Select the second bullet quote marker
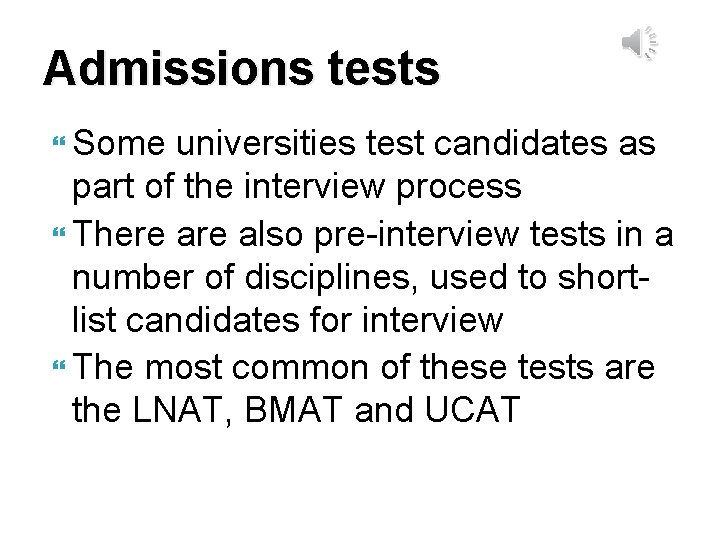 59,232
